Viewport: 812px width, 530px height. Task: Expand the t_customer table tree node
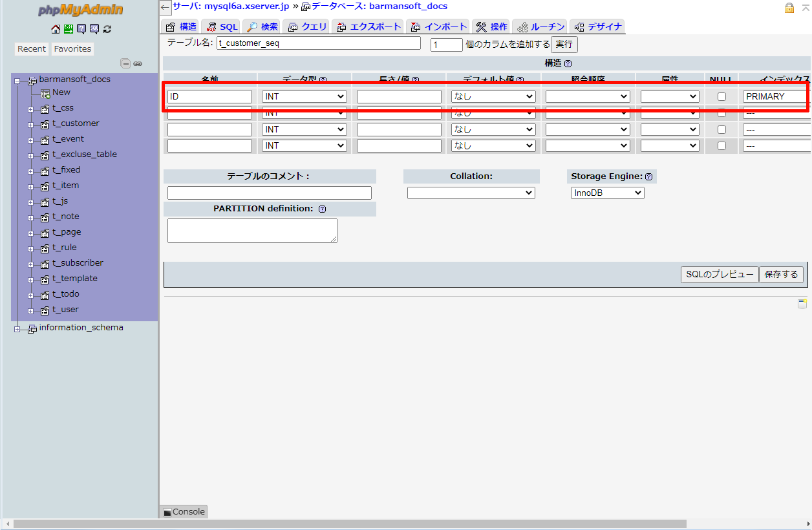tap(30, 124)
